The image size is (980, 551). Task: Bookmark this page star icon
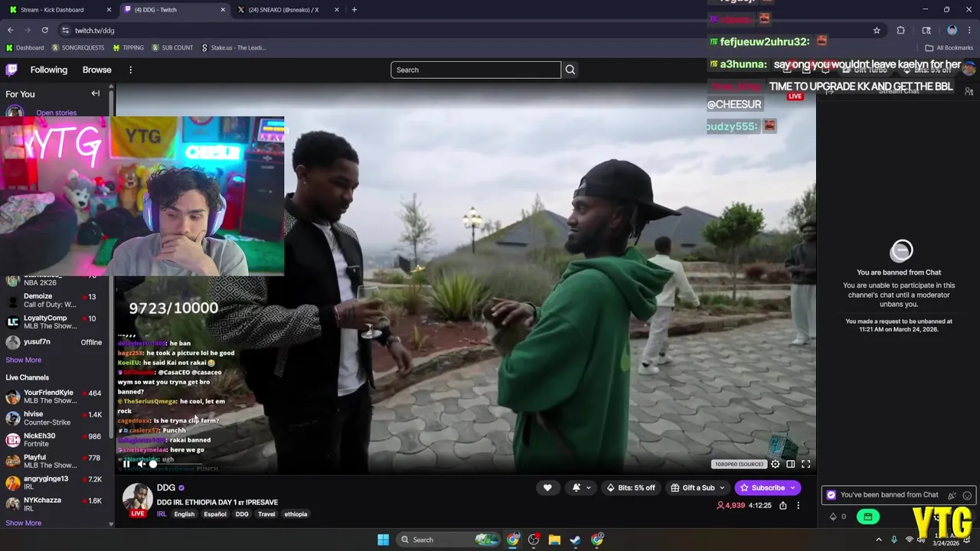coord(877,30)
